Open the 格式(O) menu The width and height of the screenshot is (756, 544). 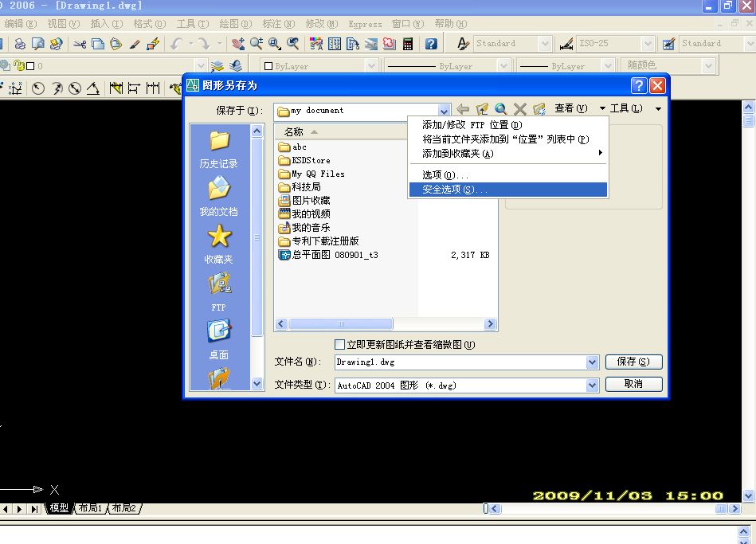[150, 24]
